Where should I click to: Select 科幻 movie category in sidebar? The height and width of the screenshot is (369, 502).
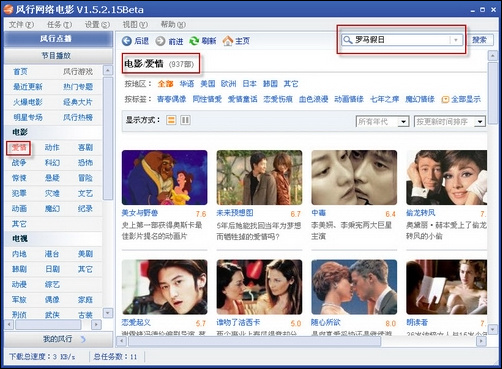click(52, 163)
